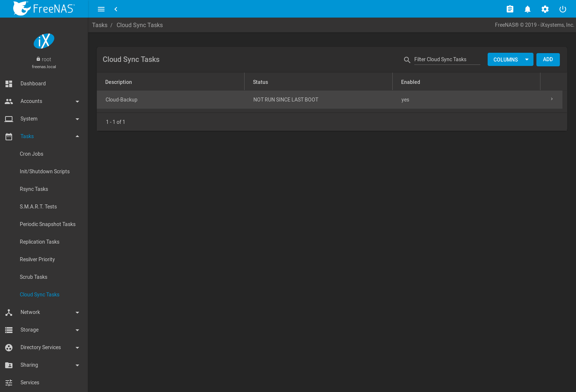Click the Cloud Sync Tasks table title
The height and width of the screenshot is (392, 576).
[131, 59]
